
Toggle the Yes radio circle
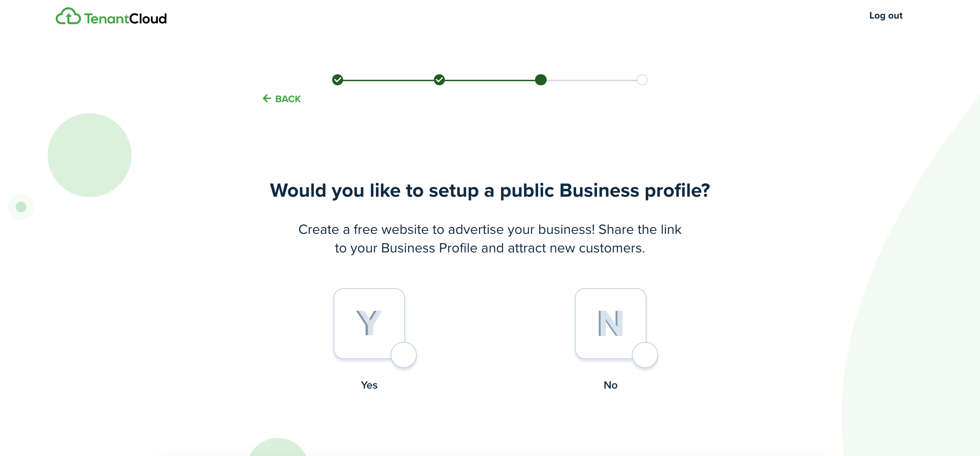404,355
